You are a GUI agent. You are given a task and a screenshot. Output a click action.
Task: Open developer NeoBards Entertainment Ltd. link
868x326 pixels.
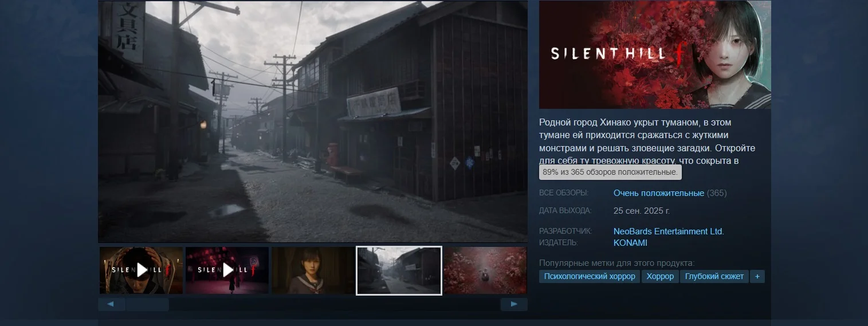(x=669, y=231)
